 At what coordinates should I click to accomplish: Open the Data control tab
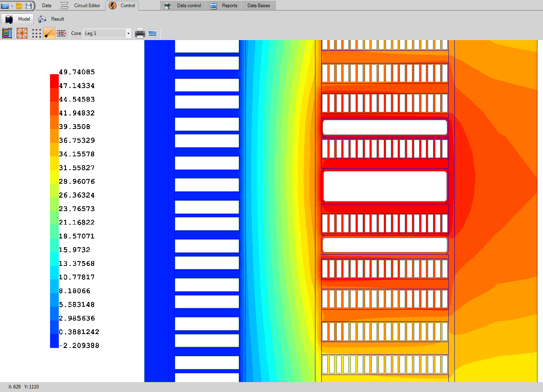click(x=183, y=6)
